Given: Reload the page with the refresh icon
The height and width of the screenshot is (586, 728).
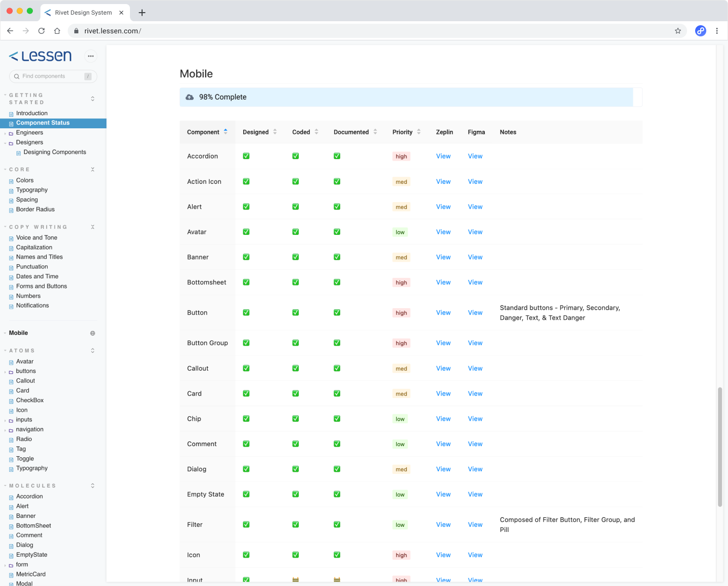Looking at the screenshot, I should tap(41, 31).
